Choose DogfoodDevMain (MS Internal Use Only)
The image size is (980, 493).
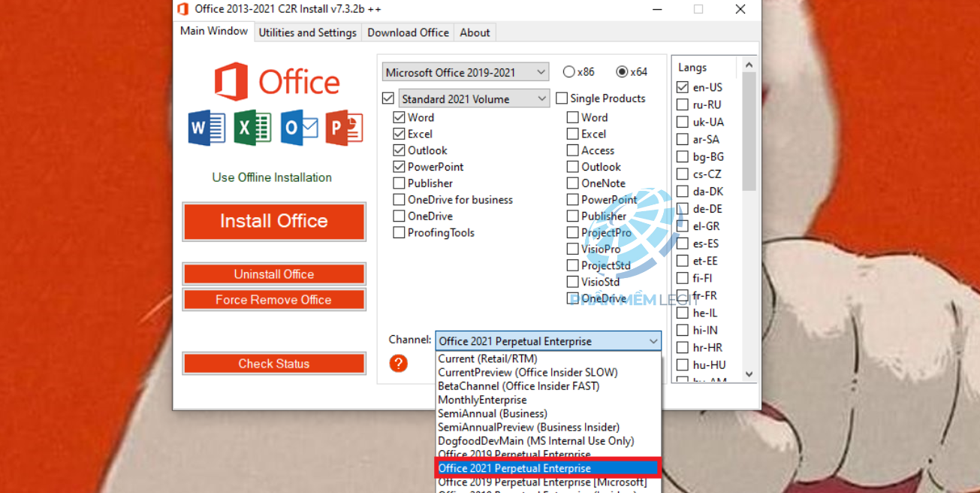[549, 441]
